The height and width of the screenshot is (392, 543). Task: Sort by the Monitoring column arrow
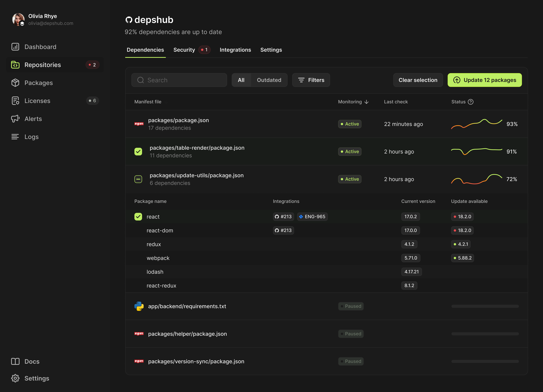(x=366, y=102)
